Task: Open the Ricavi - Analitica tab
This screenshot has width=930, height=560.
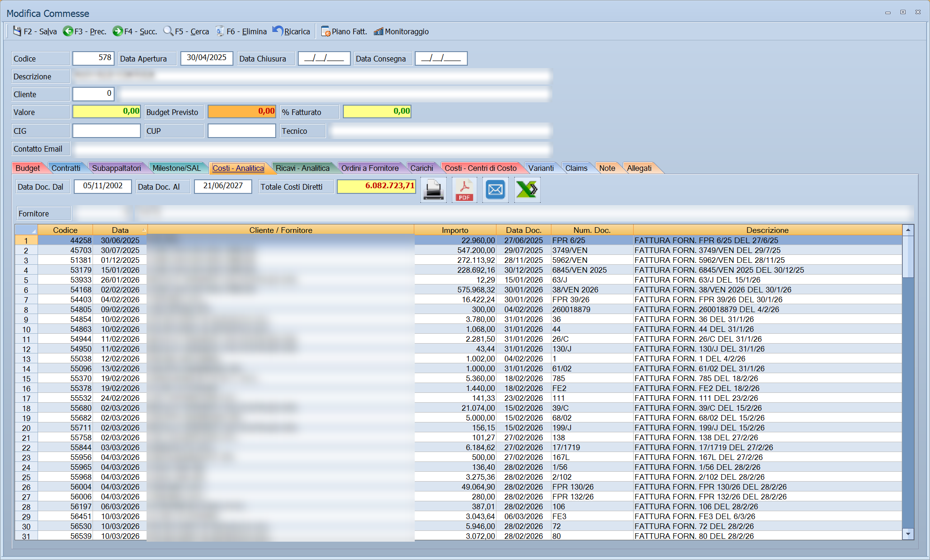Action: click(302, 168)
